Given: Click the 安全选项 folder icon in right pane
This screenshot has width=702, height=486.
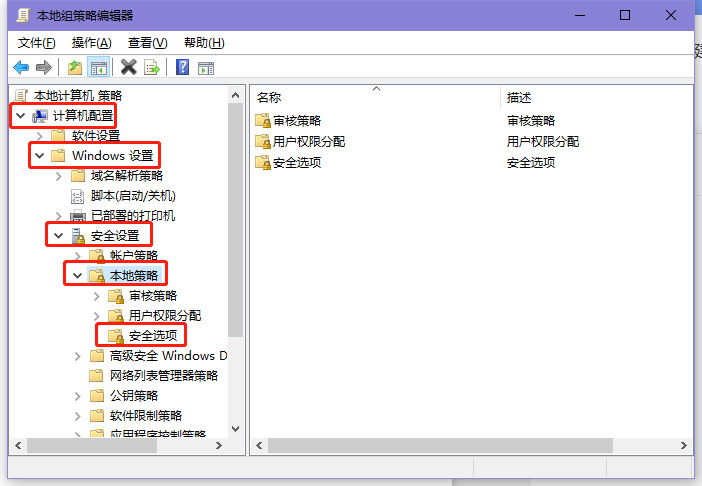Looking at the screenshot, I should 263,162.
